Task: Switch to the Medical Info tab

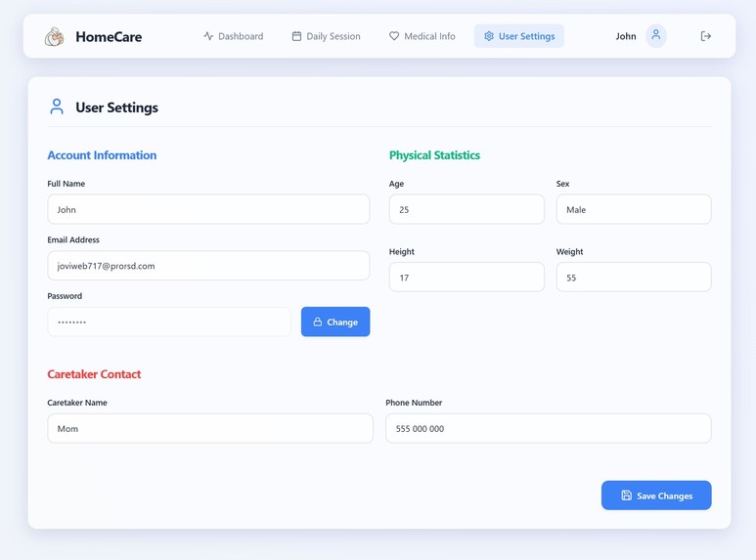Action: [x=422, y=36]
